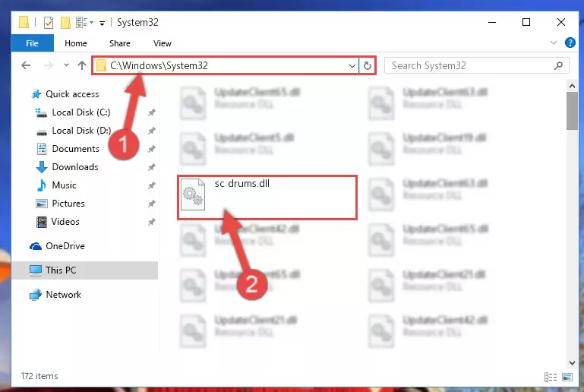Open Local Disk (D:) in sidebar
584x392 pixels.
click(x=81, y=131)
